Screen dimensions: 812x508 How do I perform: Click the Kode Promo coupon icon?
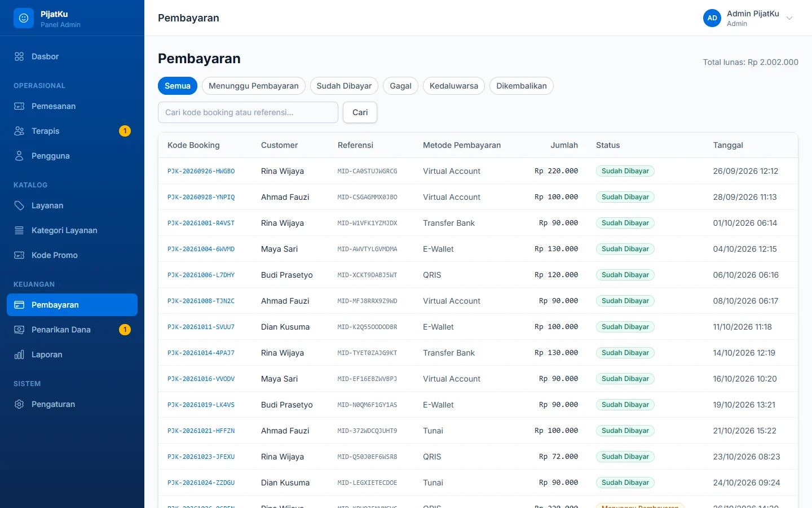click(19, 255)
